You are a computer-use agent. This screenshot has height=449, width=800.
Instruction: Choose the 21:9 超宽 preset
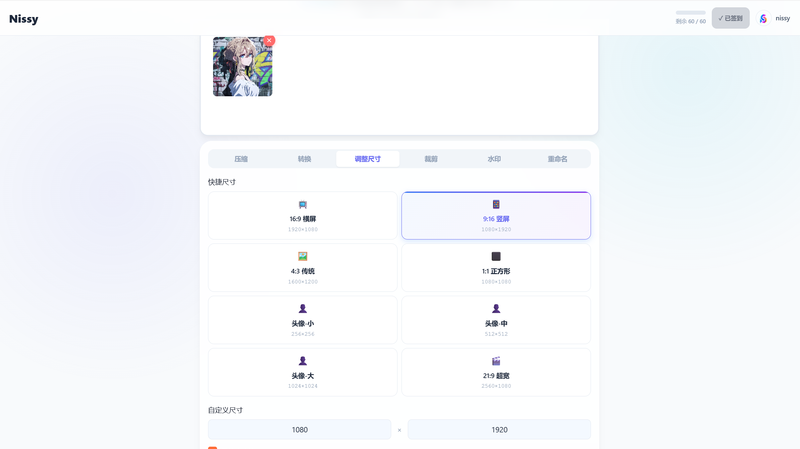click(x=496, y=372)
